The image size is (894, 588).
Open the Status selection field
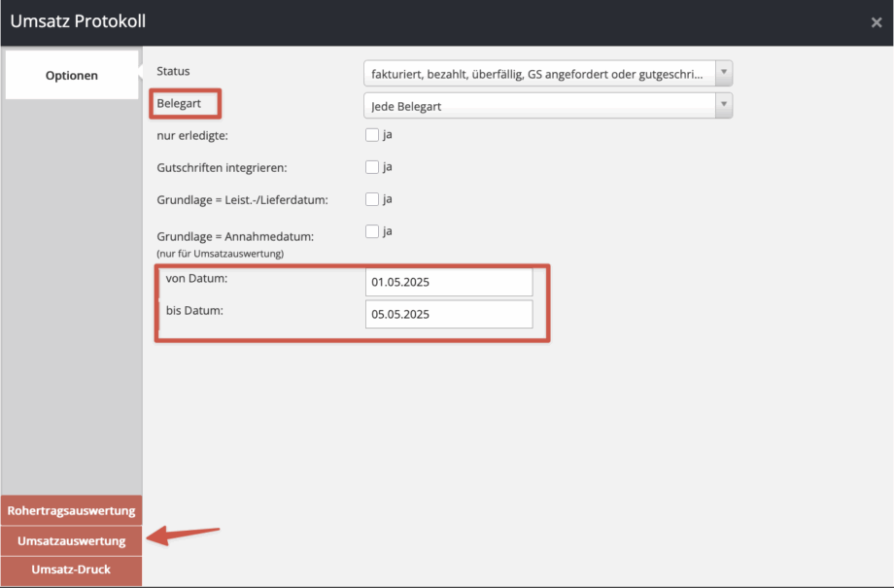click(537, 74)
